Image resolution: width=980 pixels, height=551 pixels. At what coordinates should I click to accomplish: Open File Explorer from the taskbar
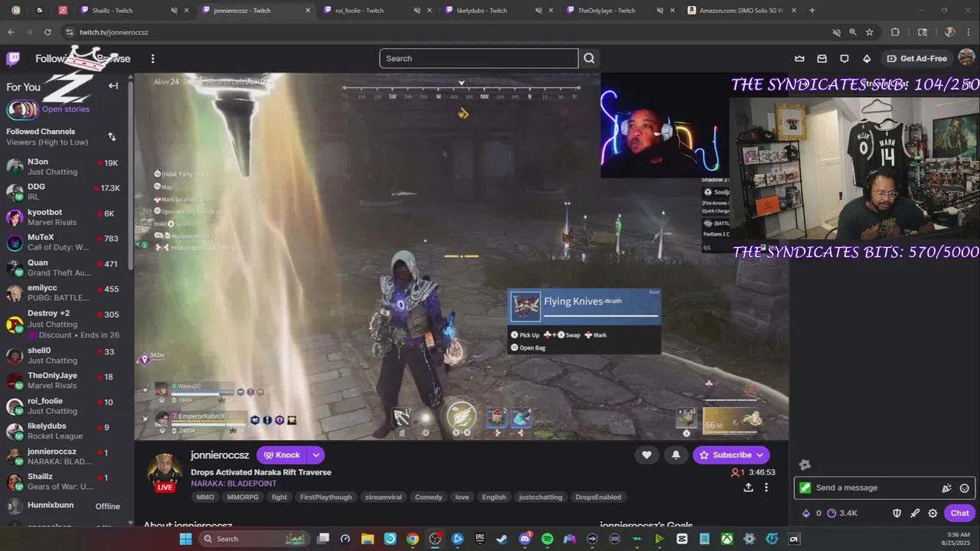(x=367, y=539)
